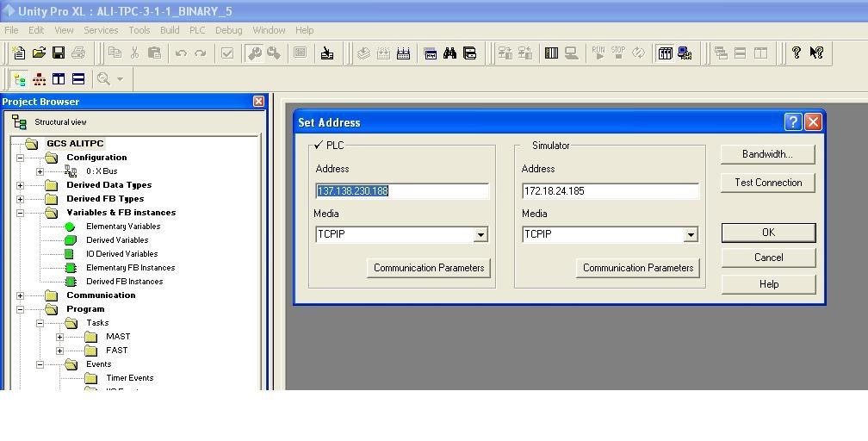The image size is (868, 441).
Task: Open the Build menu
Action: click(170, 30)
